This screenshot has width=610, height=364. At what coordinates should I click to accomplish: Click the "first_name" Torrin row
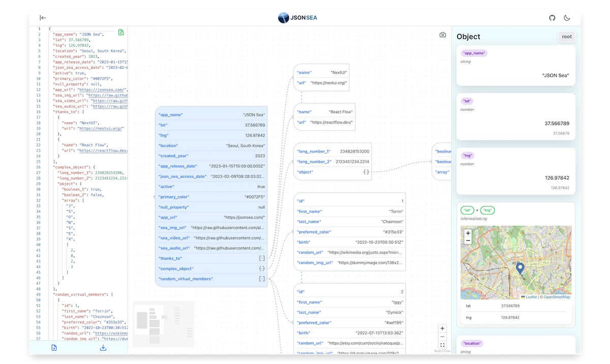(350, 211)
